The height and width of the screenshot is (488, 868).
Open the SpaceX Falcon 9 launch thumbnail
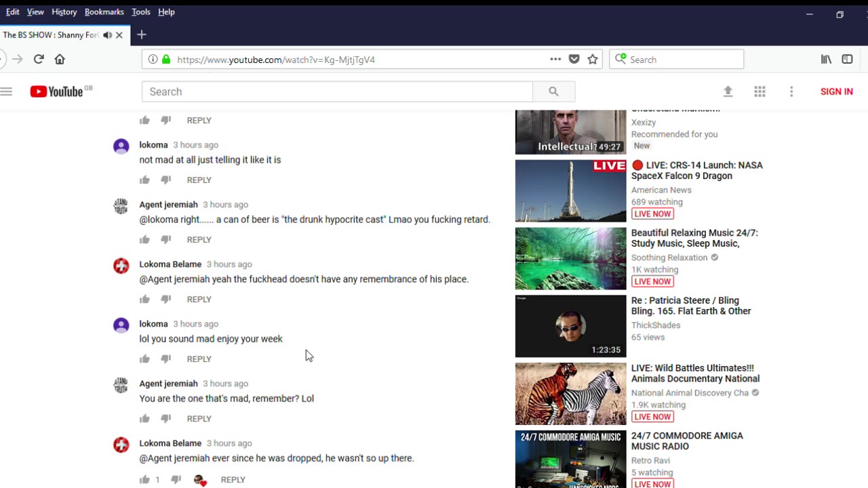pyautogui.click(x=571, y=190)
